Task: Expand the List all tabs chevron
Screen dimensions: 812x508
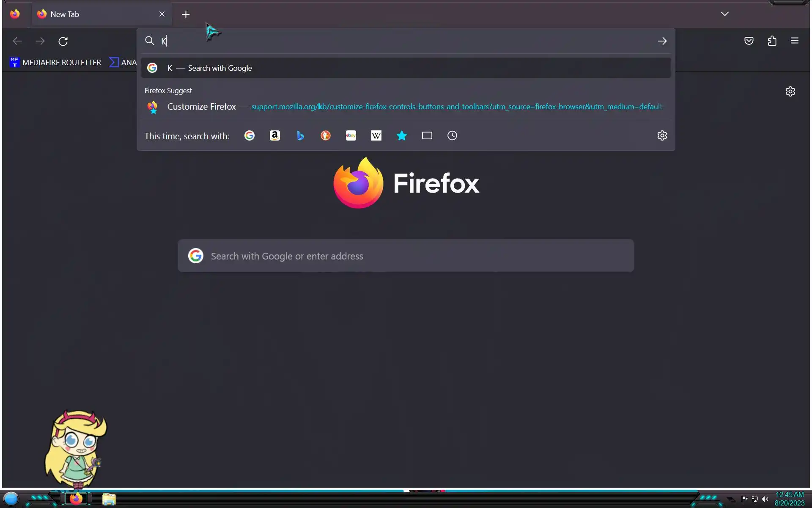Action: [x=724, y=14]
